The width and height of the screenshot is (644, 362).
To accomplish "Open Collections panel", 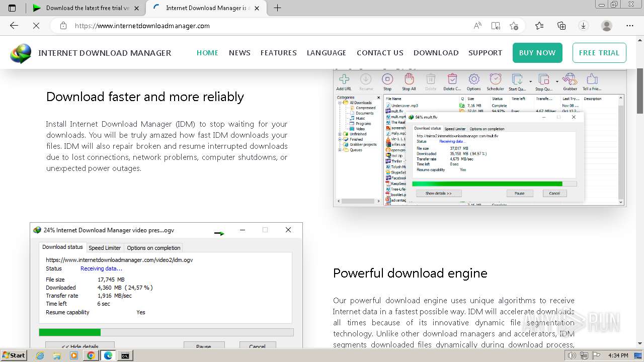I will 561,26.
